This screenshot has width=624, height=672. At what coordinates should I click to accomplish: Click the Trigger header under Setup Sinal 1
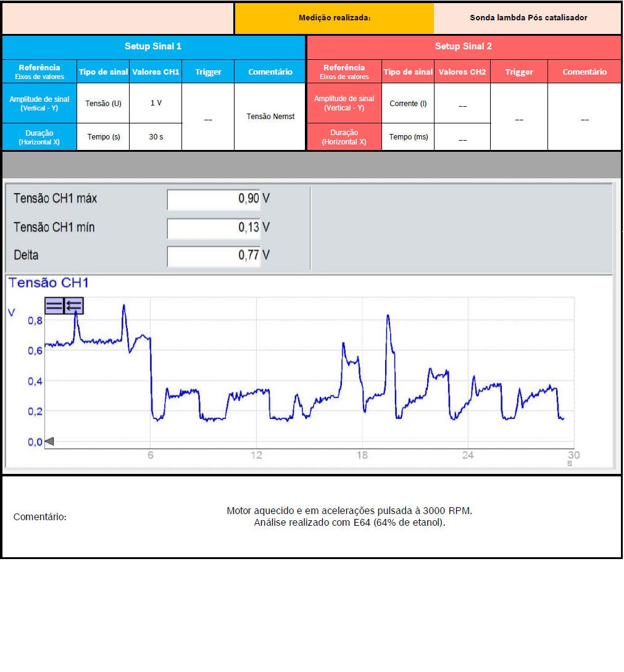click(x=208, y=72)
